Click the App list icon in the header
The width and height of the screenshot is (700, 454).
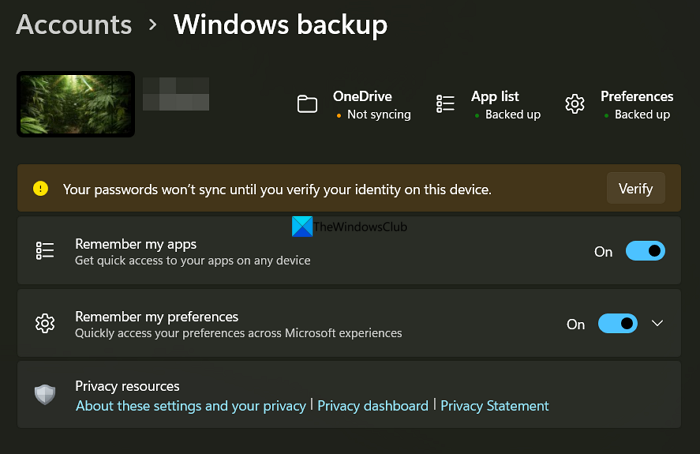[445, 104]
